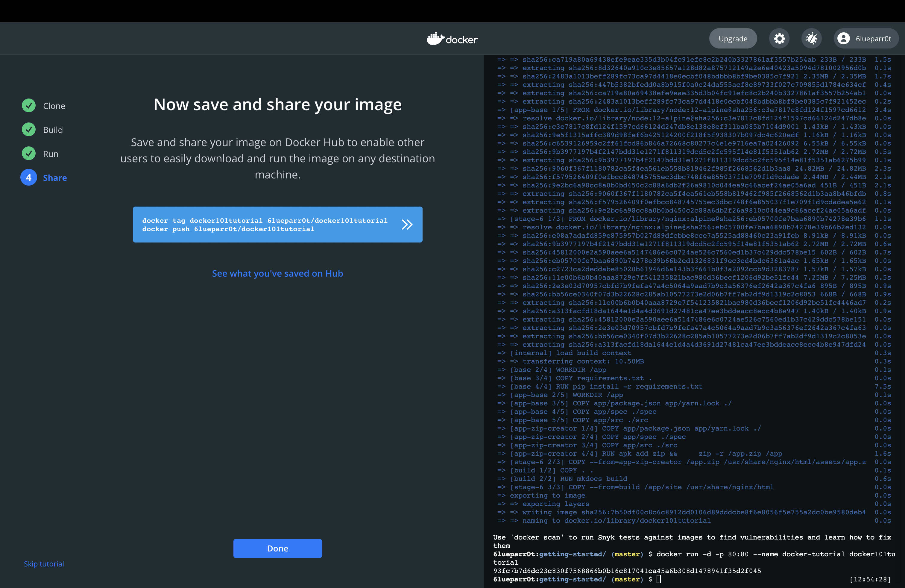The width and height of the screenshot is (905, 588).
Task: Open the troubleshoot bug icon
Action: pyautogui.click(x=811, y=38)
